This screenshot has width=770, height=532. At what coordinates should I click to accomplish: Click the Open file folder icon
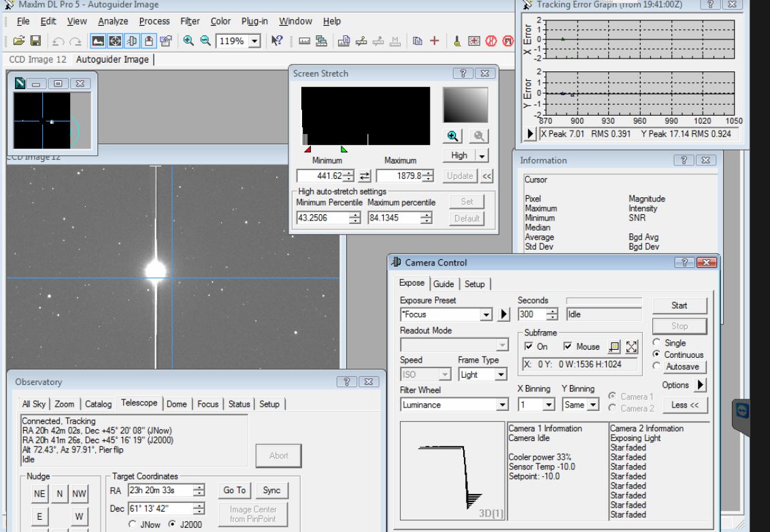18,41
